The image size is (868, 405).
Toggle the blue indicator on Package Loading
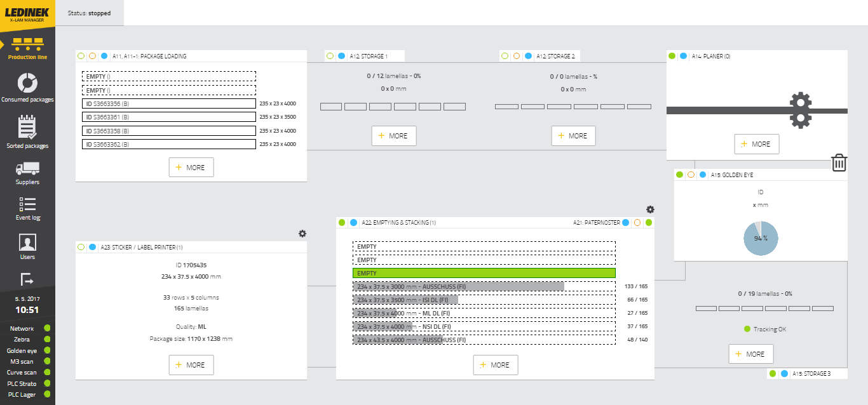coord(104,56)
